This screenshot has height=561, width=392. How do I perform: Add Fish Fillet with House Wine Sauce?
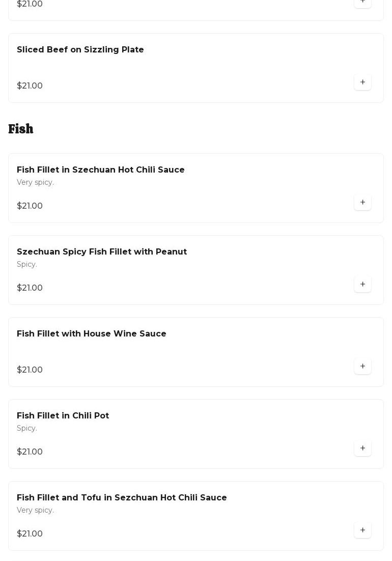pyautogui.click(x=362, y=366)
